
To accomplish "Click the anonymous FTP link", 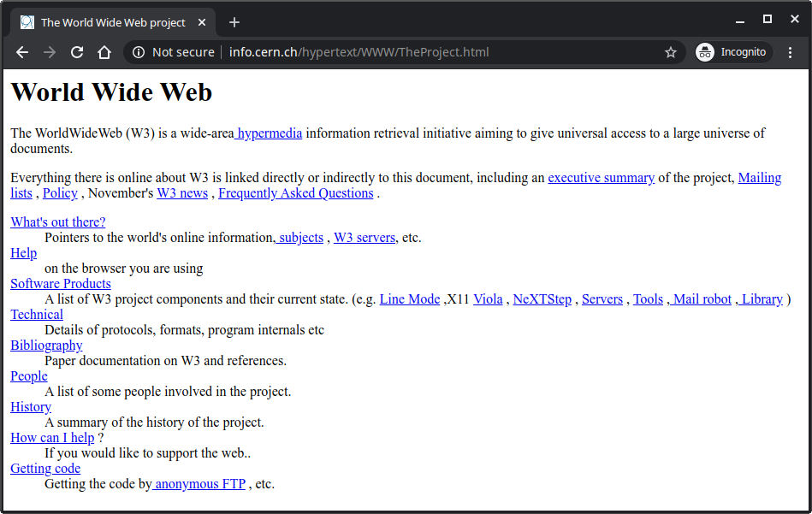I will [x=199, y=483].
